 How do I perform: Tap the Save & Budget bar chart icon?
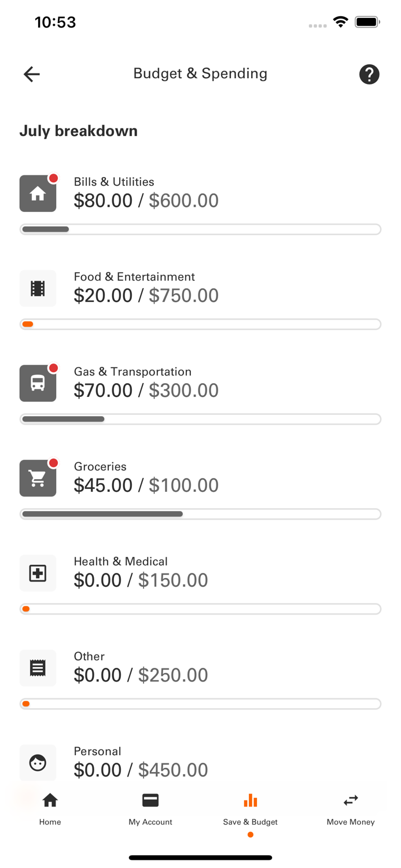(250, 800)
